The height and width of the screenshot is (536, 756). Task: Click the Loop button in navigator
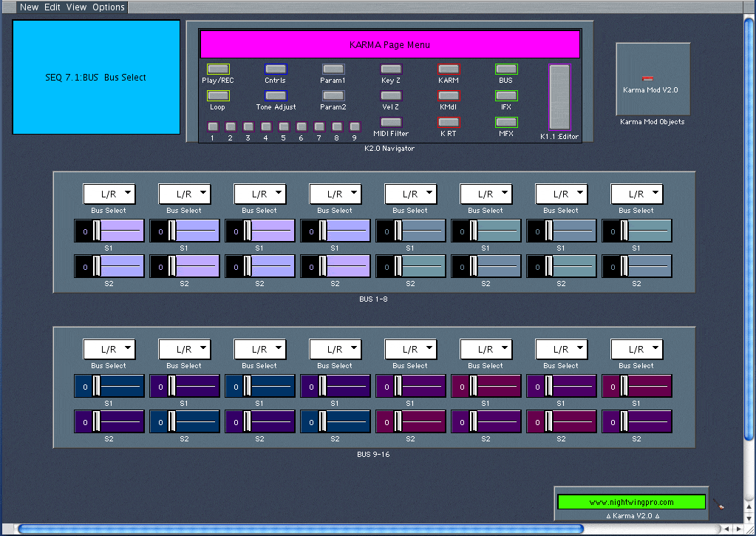point(218,96)
